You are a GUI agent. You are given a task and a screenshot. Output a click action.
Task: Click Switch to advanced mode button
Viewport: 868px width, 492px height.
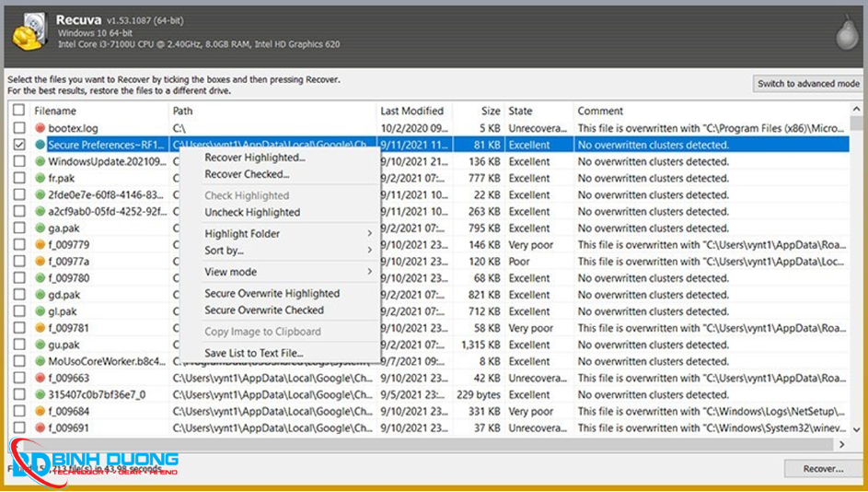[x=808, y=84]
